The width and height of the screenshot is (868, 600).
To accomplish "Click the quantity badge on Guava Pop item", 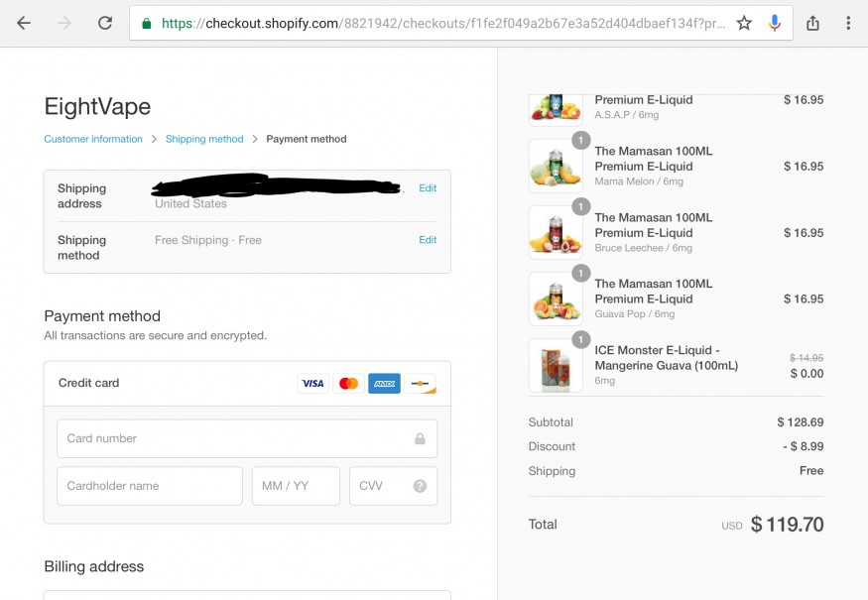I will coord(580,273).
